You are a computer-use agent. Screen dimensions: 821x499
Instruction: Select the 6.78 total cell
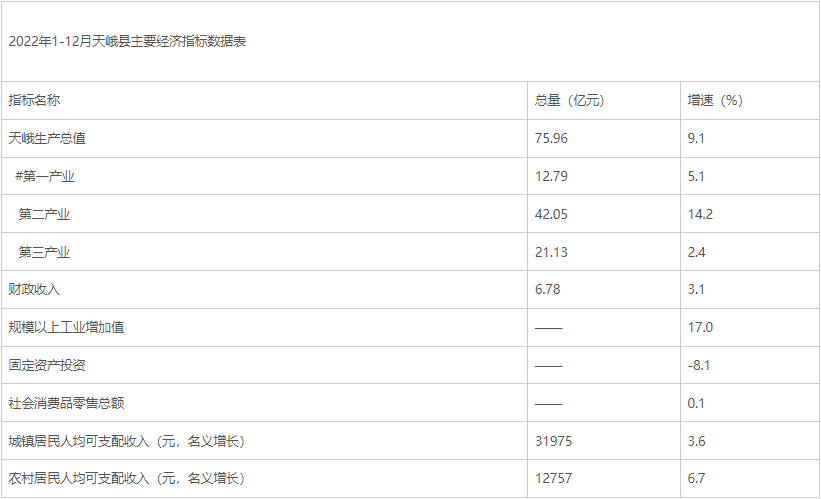click(548, 289)
